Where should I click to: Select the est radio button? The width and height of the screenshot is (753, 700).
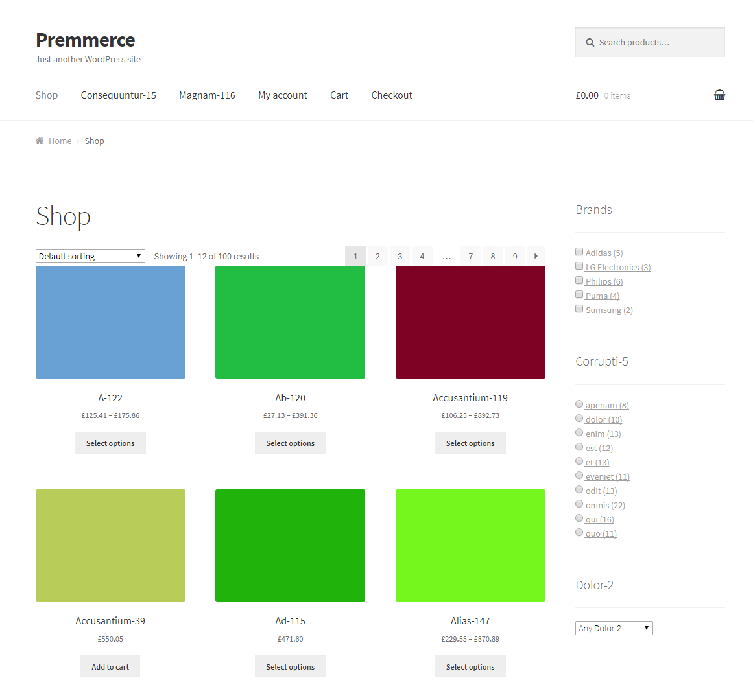579,447
